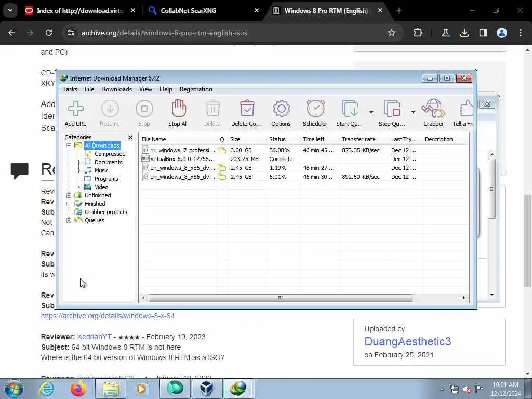Sort by Time left column header
The image size is (532, 399).
(320, 139)
